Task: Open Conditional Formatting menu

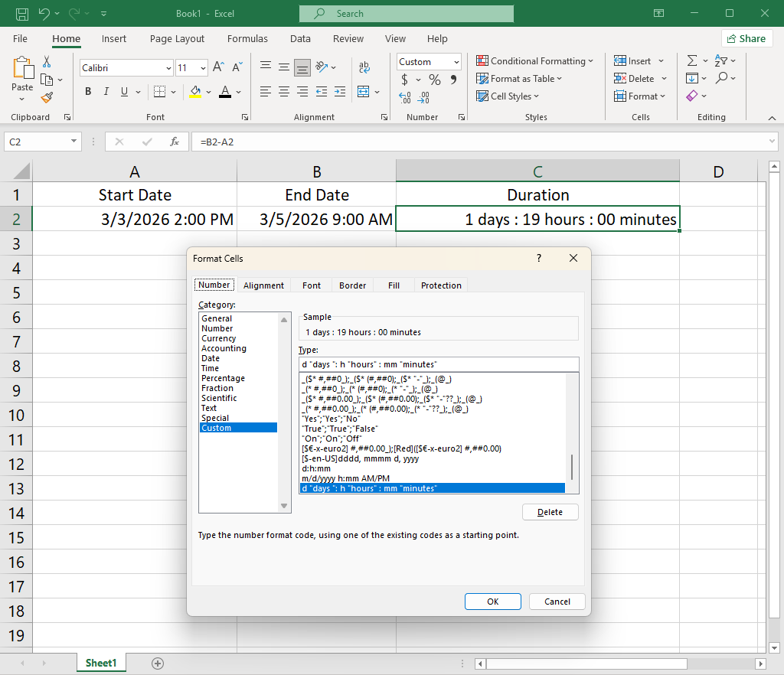Action: pyautogui.click(x=534, y=61)
